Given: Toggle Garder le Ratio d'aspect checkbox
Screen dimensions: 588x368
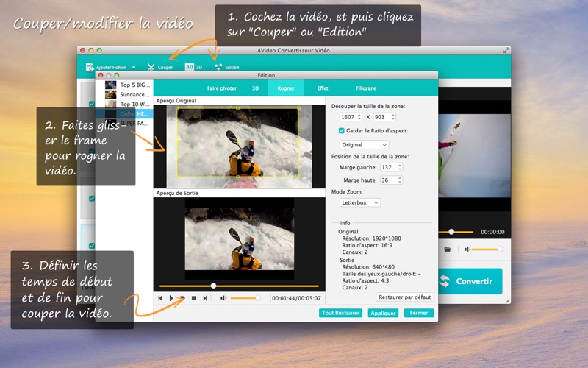Looking at the screenshot, I should tap(341, 131).
